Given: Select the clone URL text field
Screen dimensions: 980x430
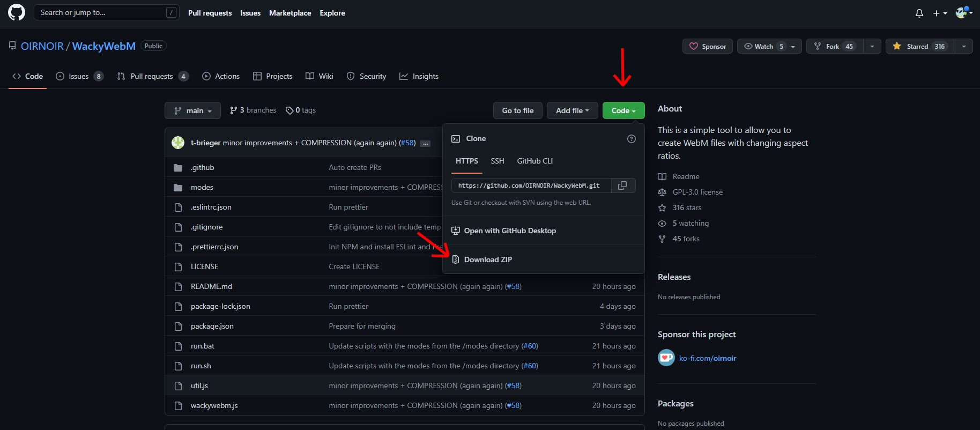Looking at the screenshot, I should (x=531, y=186).
